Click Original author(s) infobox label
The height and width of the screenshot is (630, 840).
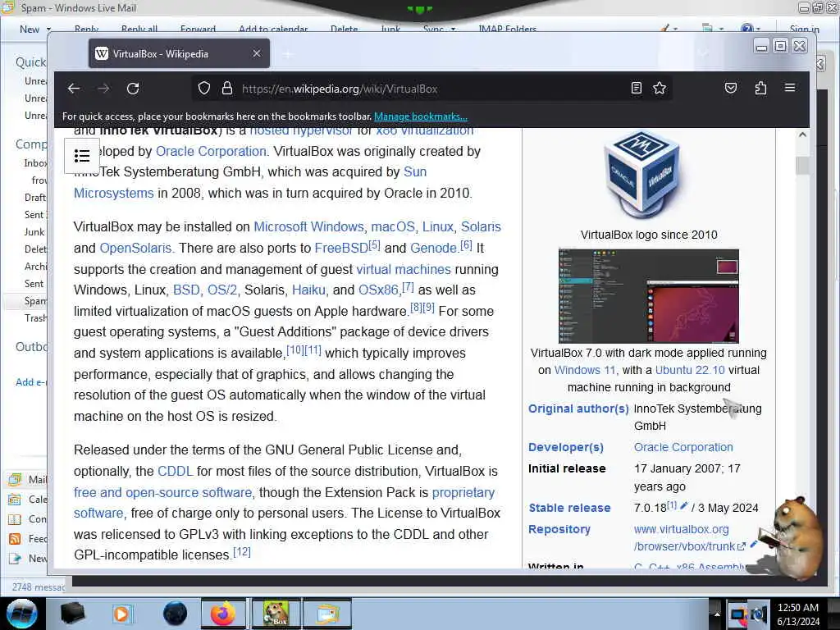click(x=578, y=409)
